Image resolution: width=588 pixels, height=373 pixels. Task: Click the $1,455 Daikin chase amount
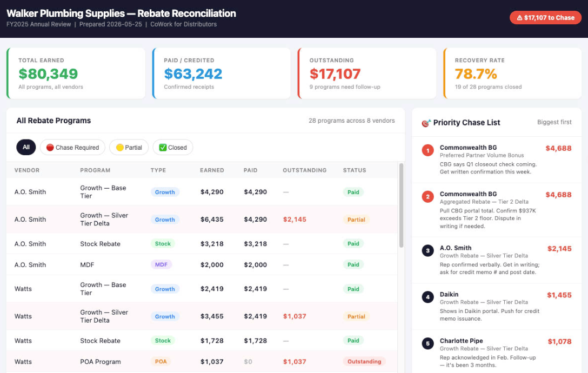tap(559, 295)
